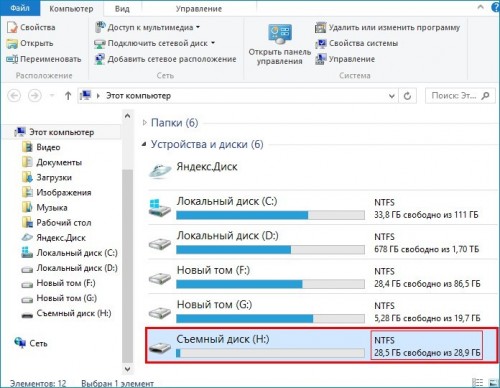Image resolution: width=500 pixels, height=388 pixels.
Task: Open the address bar history dropdown
Action: pos(392,96)
